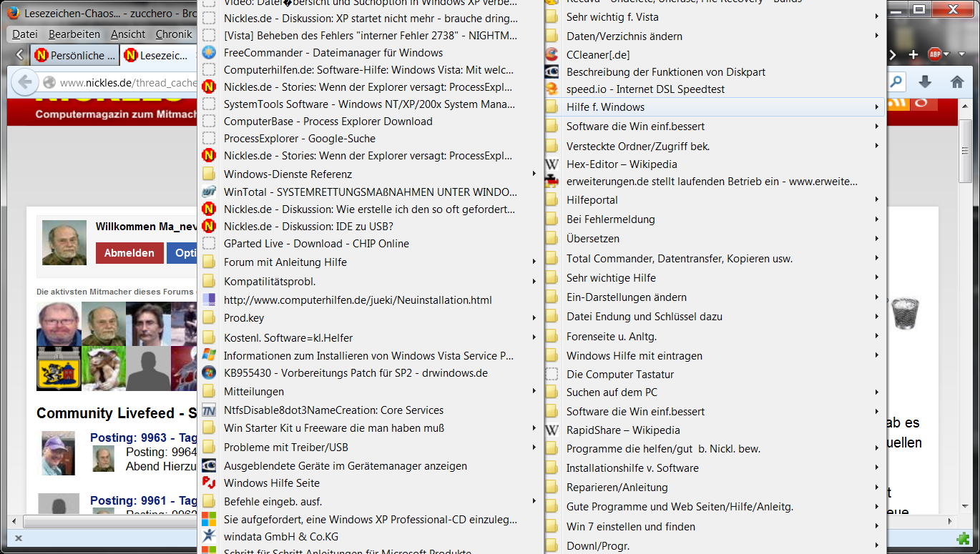The width and height of the screenshot is (980, 554).
Task: Expand Bei Fehlermeldung submenu
Action: [x=715, y=219]
